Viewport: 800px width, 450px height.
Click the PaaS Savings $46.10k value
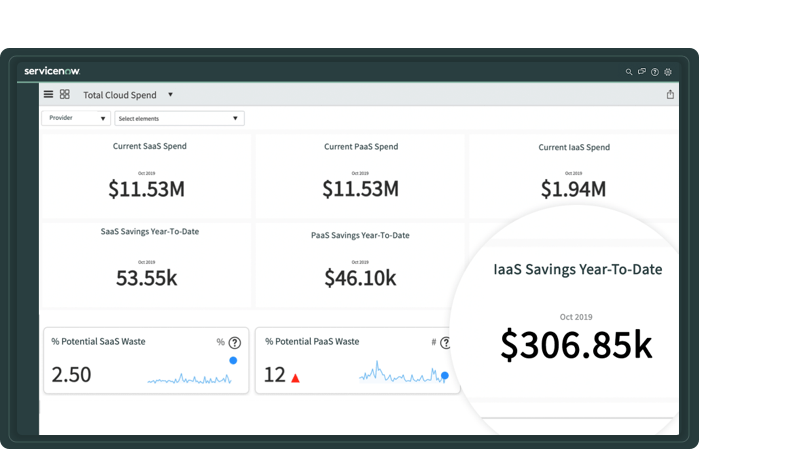(360, 279)
